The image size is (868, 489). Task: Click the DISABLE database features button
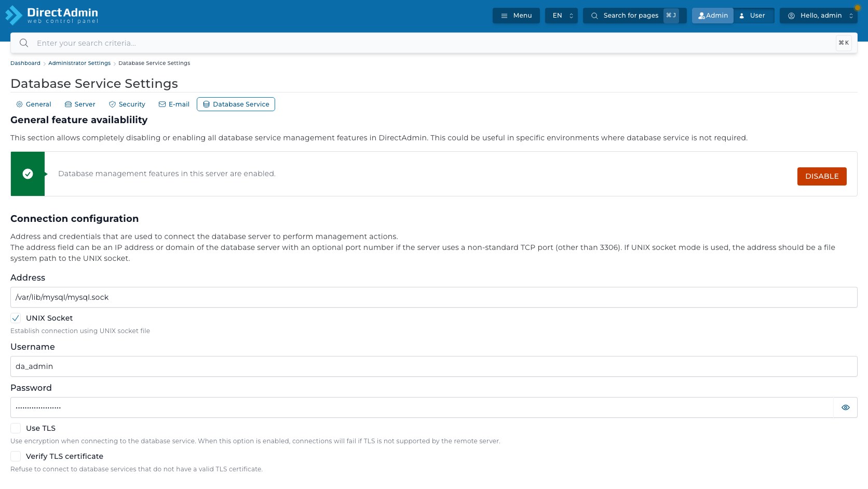pos(822,176)
